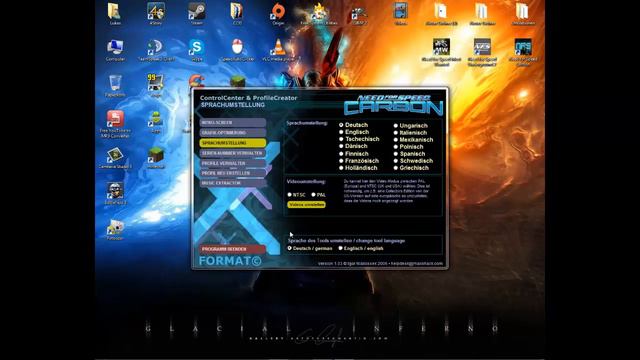Select Griechisch game language
The height and width of the screenshot is (360, 640).
click(x=411, y=168)
